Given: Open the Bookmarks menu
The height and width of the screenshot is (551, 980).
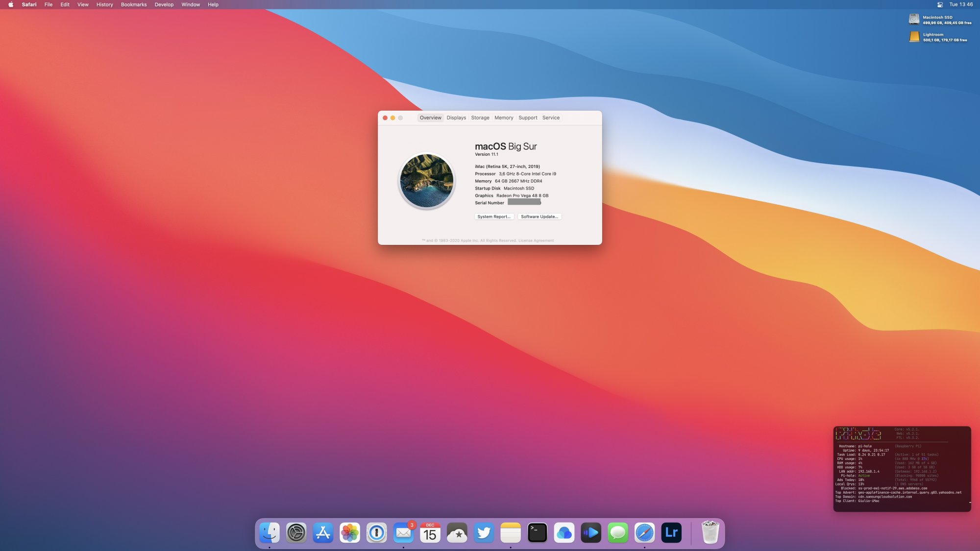Looking at the screenshot, I should (134, 4).
